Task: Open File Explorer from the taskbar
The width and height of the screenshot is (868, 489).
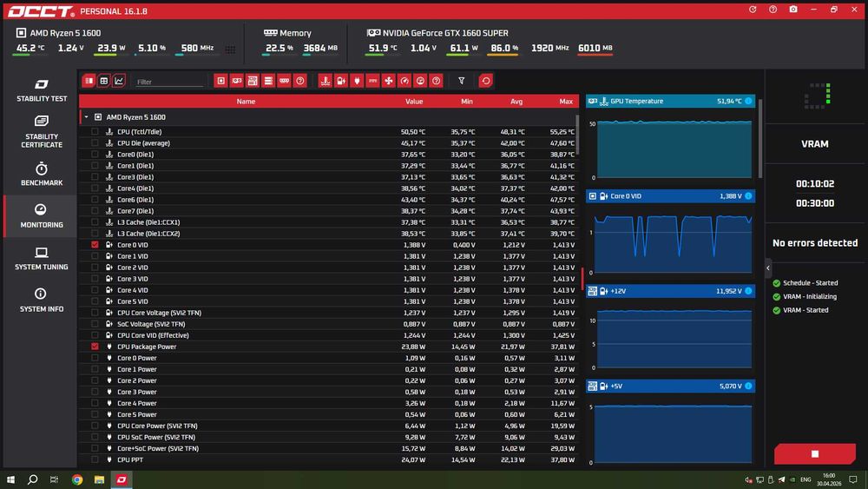Action: pyautogui.click(x=99, y=479)
